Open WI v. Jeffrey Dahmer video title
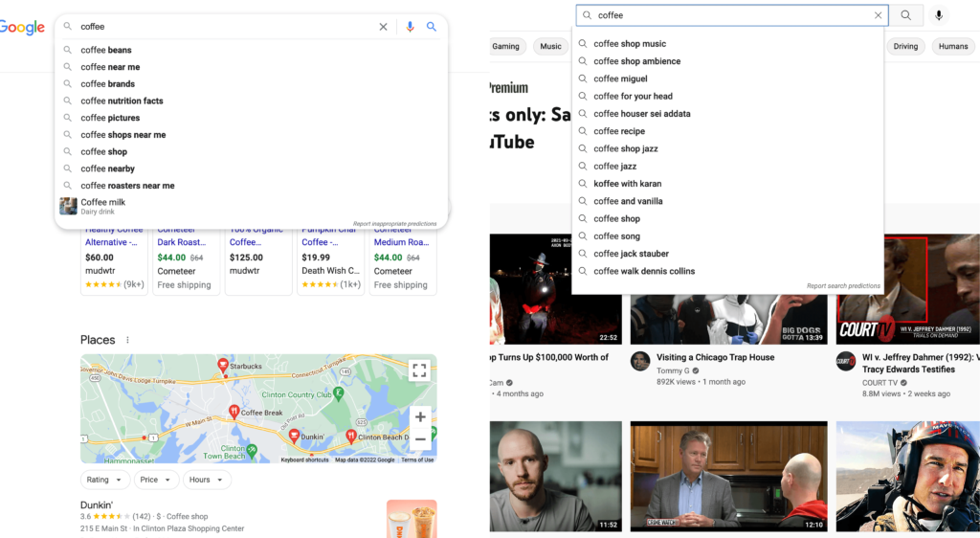 tap(921, 364)
